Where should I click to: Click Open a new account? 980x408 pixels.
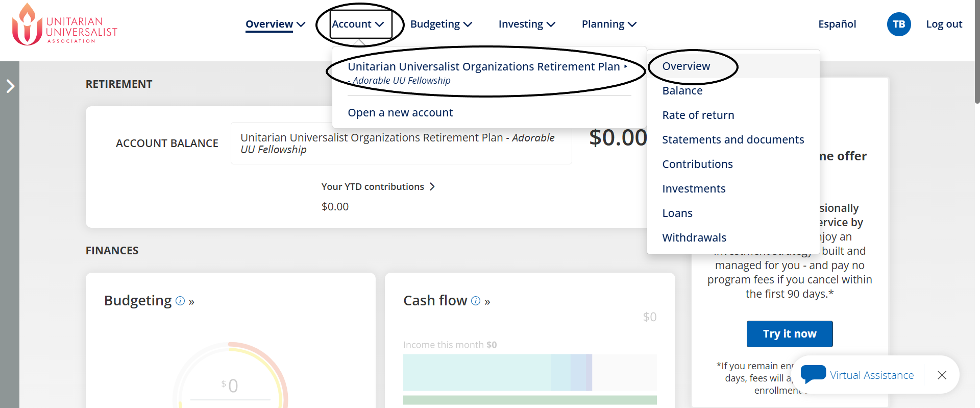point(400,113)
